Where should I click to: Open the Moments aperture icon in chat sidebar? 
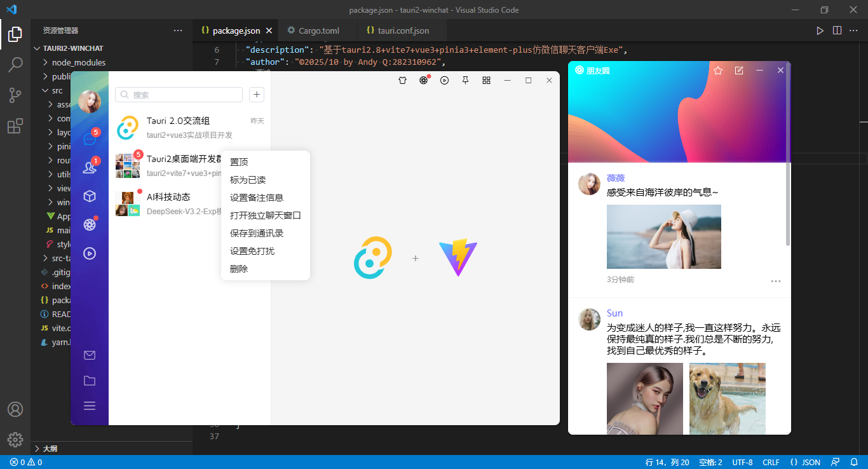[x=90, y=224]
